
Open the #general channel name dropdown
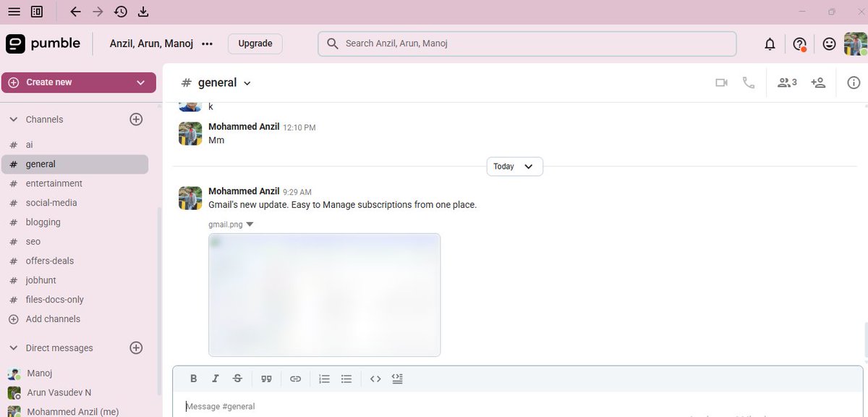[x=247, y=83]
